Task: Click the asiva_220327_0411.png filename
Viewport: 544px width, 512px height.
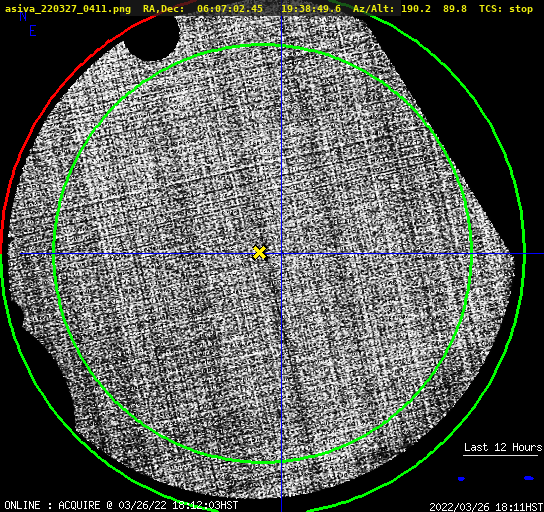Action: pos(68,9)
